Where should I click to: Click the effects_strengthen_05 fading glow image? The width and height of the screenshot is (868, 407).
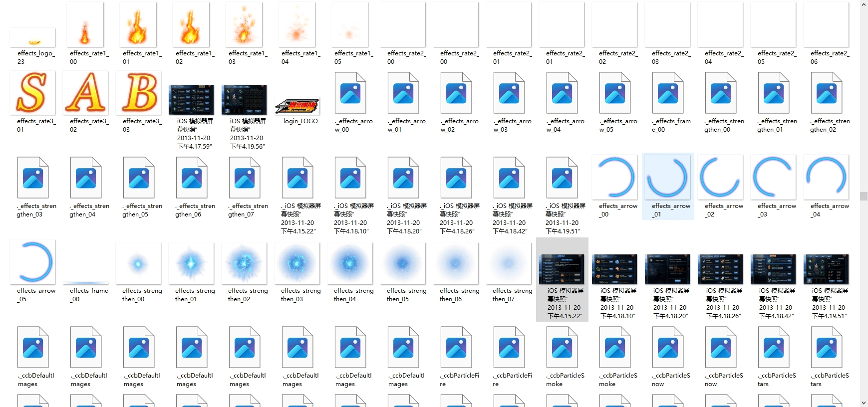(403, 263)
